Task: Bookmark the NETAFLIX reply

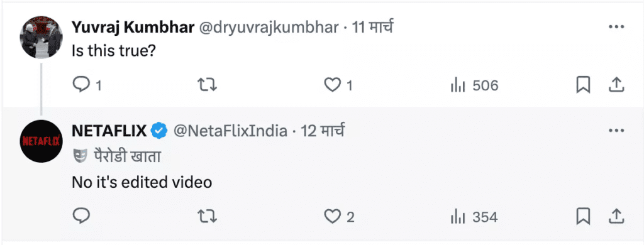Action: pos(583,216)
